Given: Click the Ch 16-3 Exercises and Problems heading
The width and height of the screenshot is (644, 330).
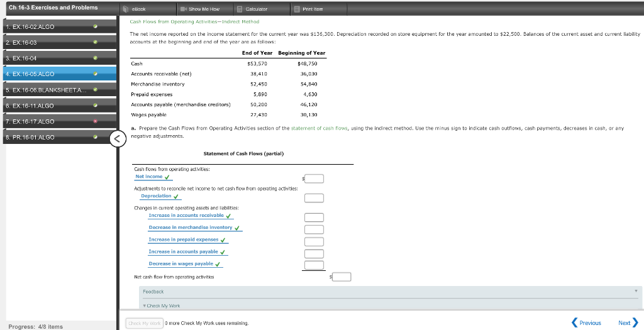Looking at the screenshot, I should 53,8.
